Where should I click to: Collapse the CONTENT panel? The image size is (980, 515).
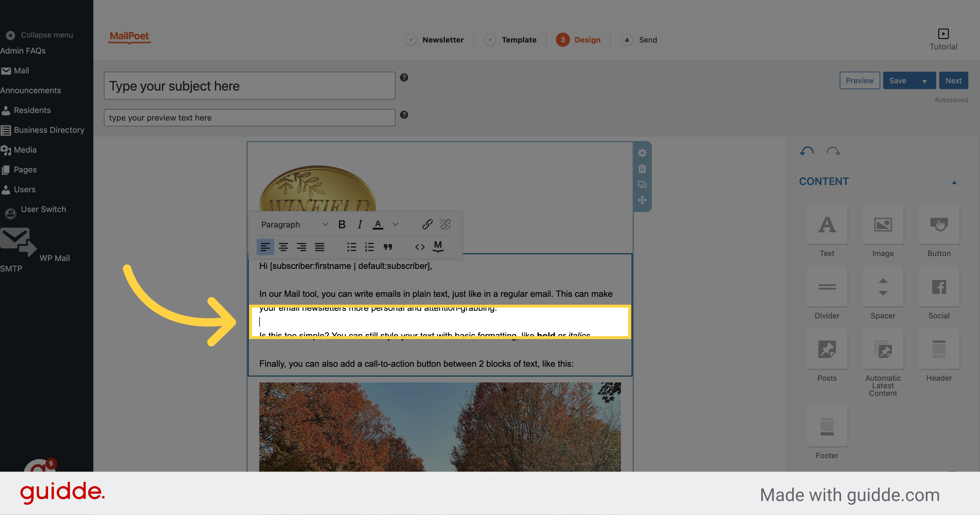click(x=954, y=182)
